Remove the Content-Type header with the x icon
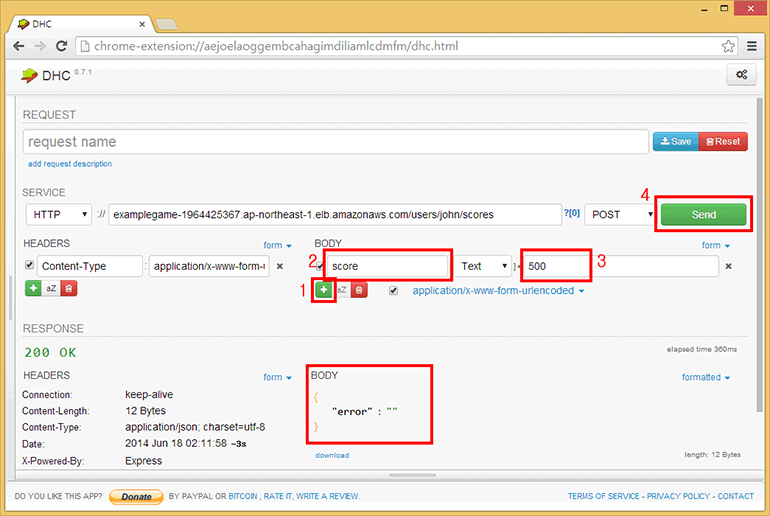 (x=279, y=266)
